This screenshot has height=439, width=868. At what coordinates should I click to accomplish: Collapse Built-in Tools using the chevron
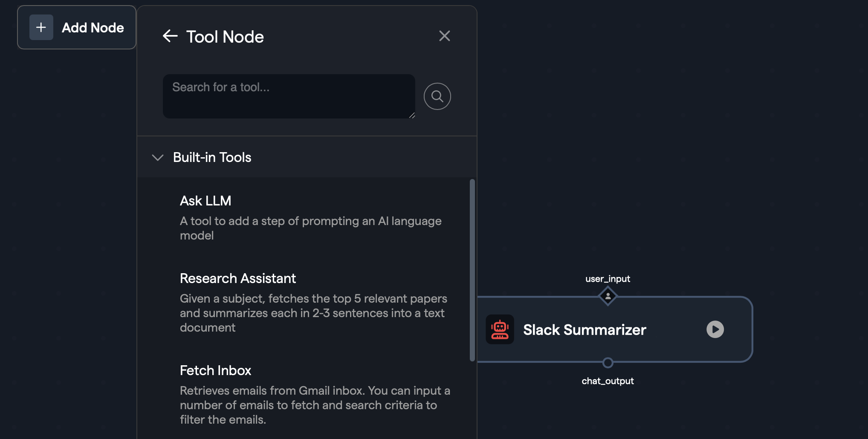pos(158,158)
